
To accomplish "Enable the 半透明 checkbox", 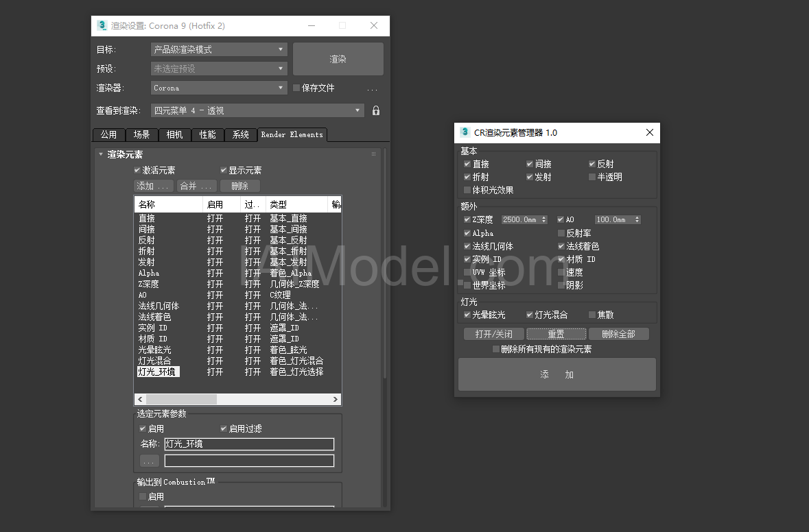I will point(592,177).
